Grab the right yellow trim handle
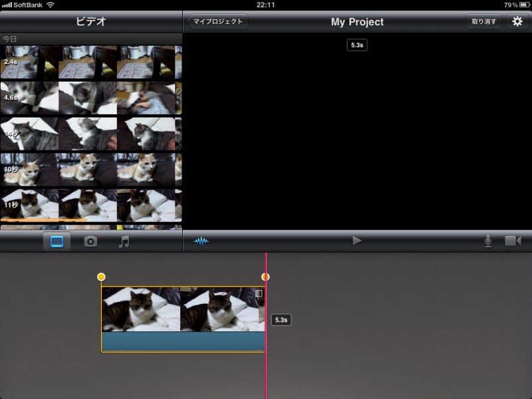Image resolution: width=532 pixels, height=399 pixels. [x=265, y=277]
